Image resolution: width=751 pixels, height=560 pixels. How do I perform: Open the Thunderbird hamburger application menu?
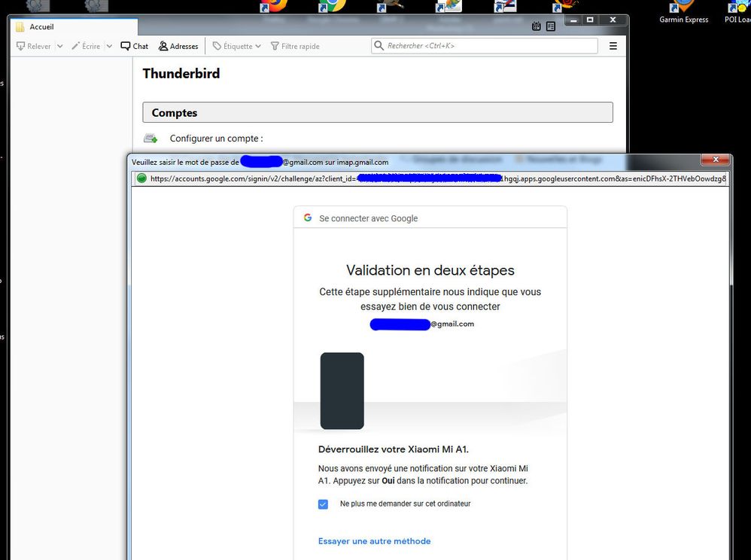pos(613,45)
